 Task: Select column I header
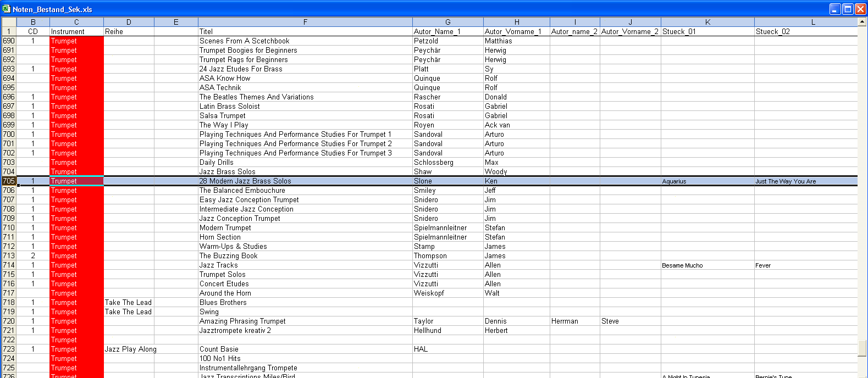tap(575, 22)
